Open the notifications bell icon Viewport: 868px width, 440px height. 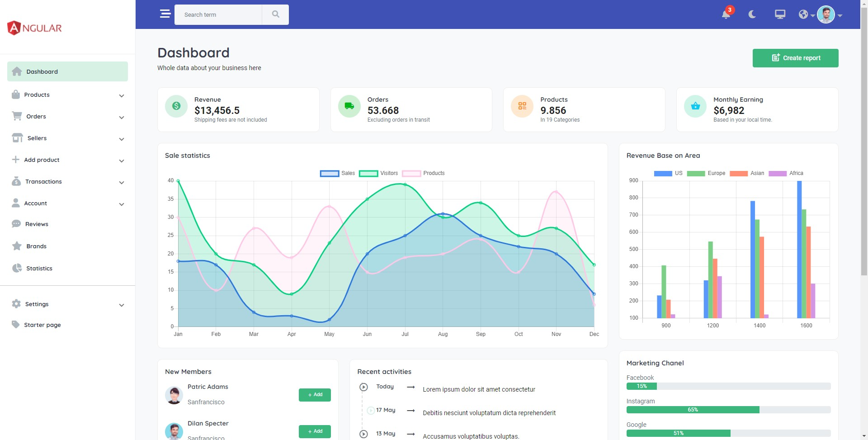point(726,14)
